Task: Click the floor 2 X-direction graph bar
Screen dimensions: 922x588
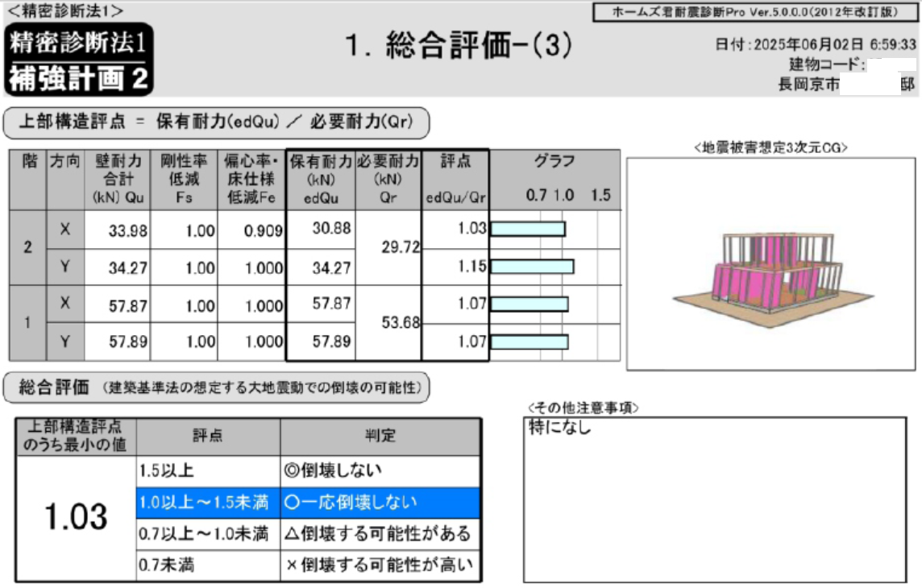Action: click(x=528, y=229)
